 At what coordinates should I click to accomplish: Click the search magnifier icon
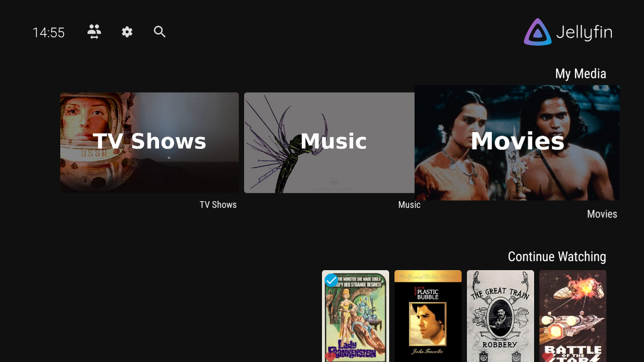160,32
